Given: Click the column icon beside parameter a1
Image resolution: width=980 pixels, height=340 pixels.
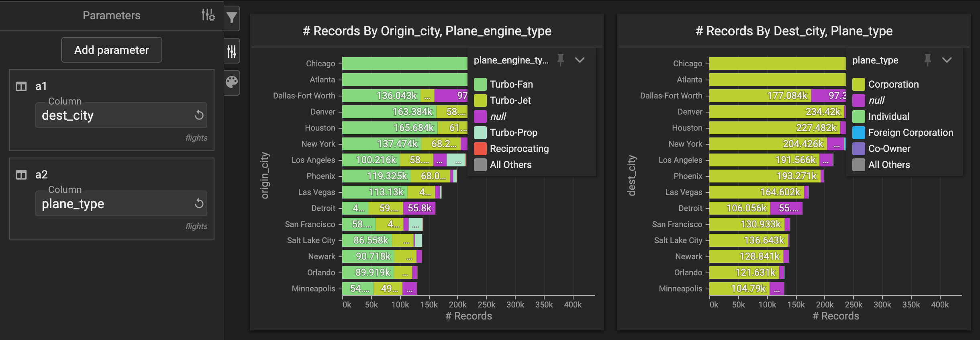Looking at the screenshot, I should coord(21,86).
